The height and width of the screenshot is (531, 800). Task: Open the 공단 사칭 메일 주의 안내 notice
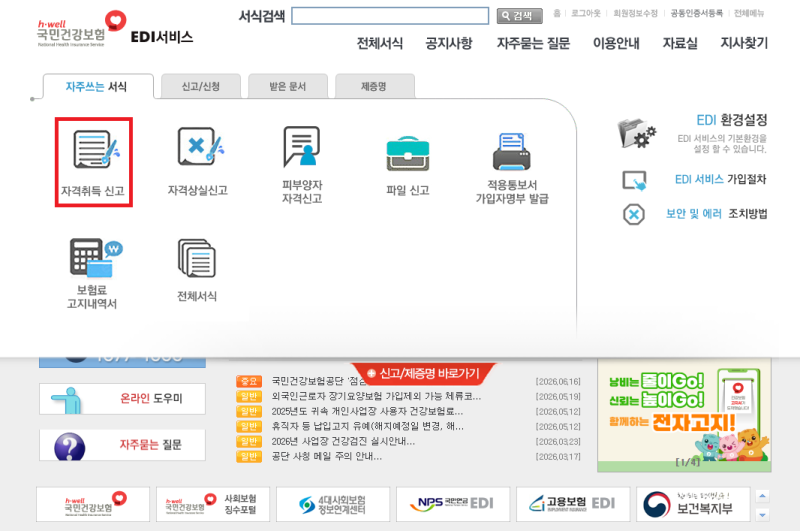pyautogui.click(x=327, y=457)
